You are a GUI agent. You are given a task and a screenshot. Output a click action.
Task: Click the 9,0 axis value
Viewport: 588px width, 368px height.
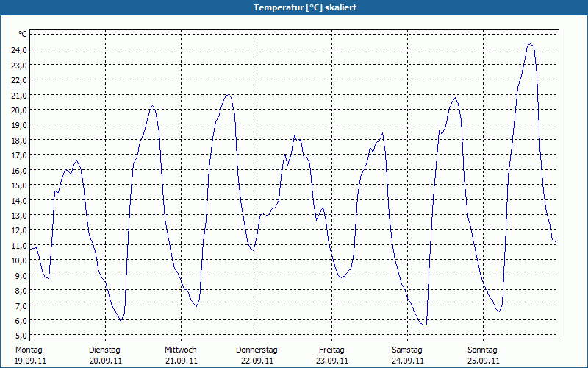[x=21, y=275]
